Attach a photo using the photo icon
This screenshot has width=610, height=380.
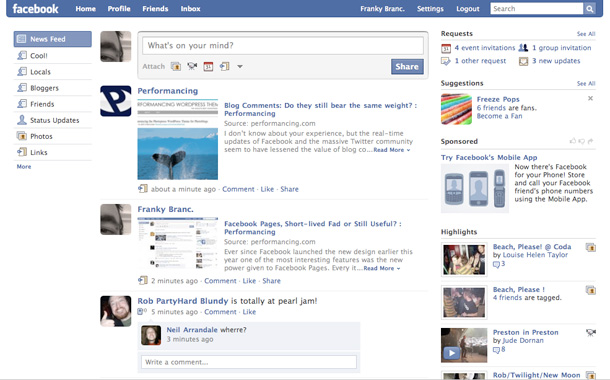click(176, 67)
